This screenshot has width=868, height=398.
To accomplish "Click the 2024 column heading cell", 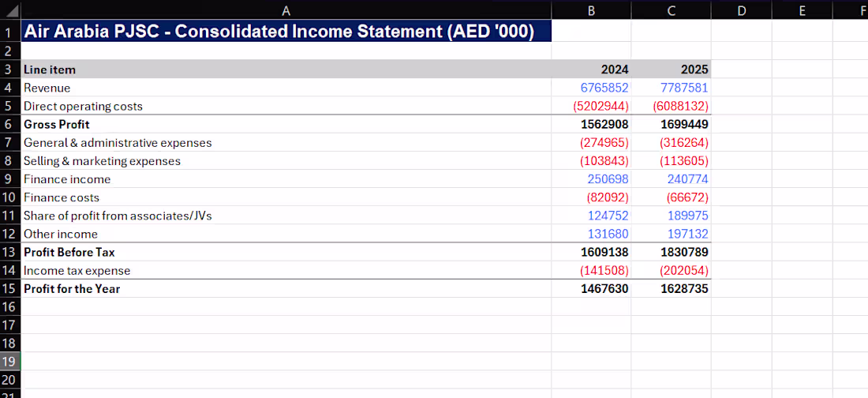I will [591, 69].
